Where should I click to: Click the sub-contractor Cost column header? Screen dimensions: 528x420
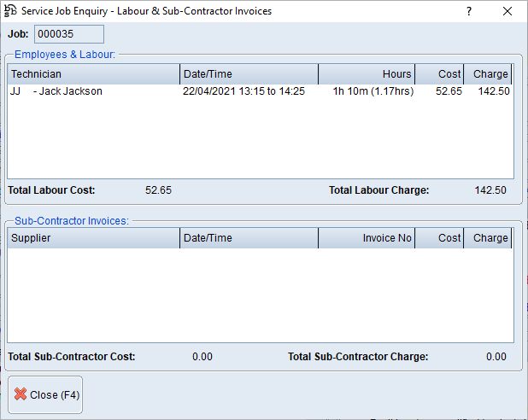pos(440,238)
